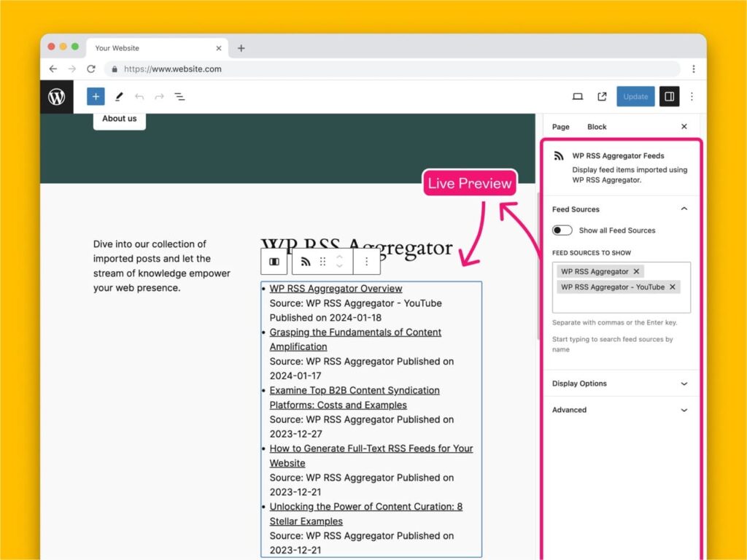The image size is (747, 560).
Task: Open the document overview list view
Action: [179, 96]
